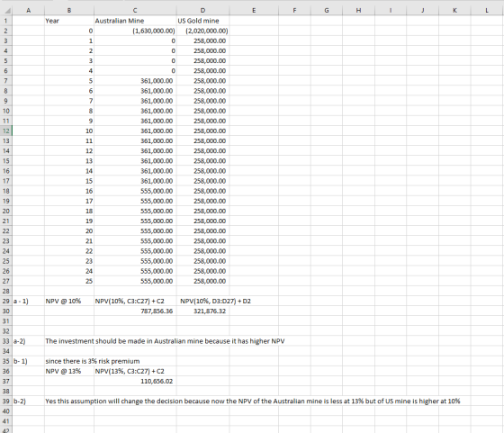
Task: Select row 12 header
Action: (6, 131)
